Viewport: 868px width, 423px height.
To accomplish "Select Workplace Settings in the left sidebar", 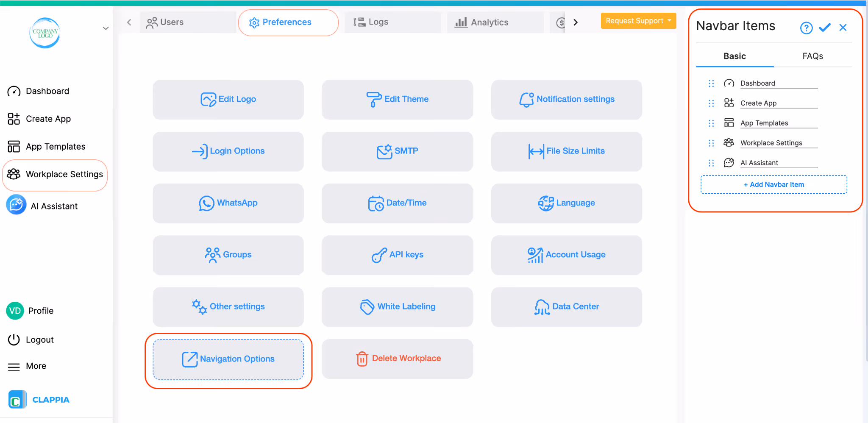I will coord(55,175).
